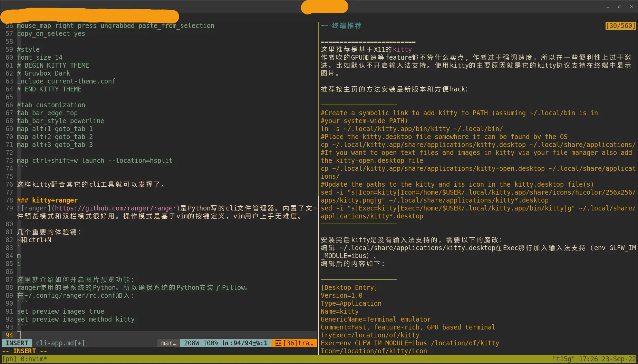Click the ctrl+shift+w launch hsplit mapping line
This screenshot has height=364, width=638.
(95, 160)
